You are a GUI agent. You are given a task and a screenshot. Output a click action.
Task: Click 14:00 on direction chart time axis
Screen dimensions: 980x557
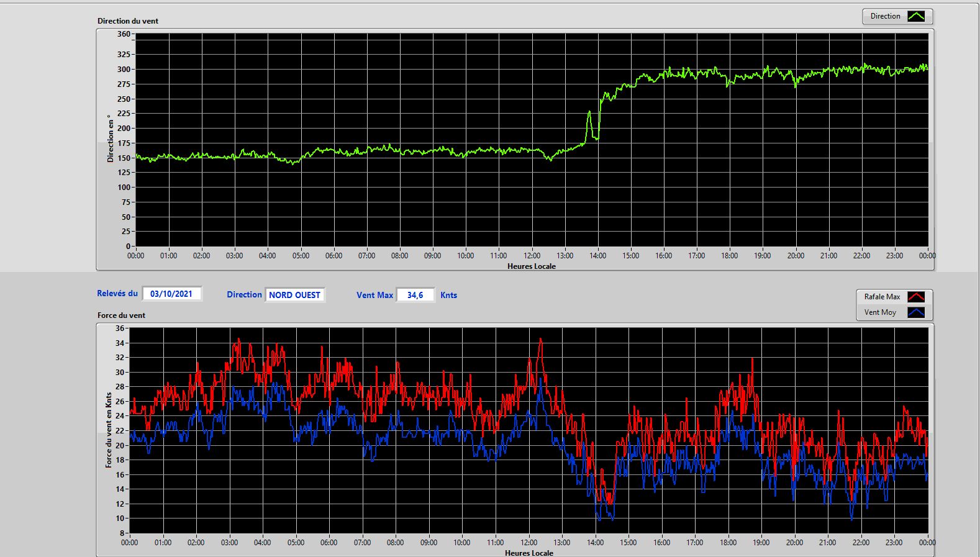point(597,256)
